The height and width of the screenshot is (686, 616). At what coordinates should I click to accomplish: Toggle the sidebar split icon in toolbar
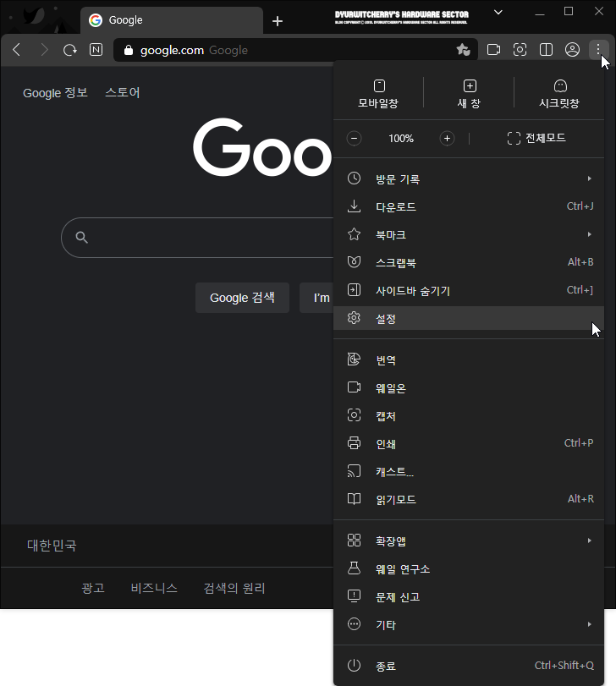(x=546, y=50)
